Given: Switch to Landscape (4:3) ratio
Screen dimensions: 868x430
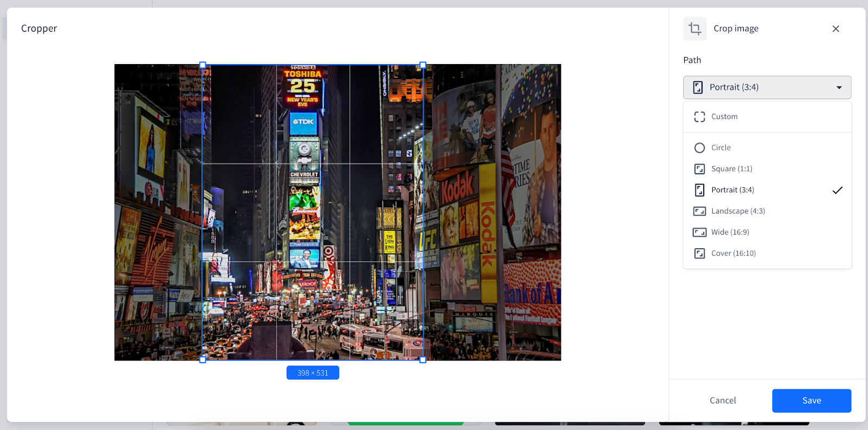Looking at the screenshot, I should [767, 211].
